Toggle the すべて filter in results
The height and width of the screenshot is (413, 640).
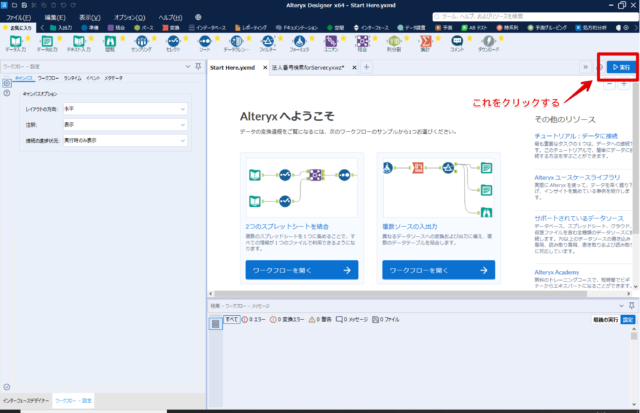coord(231,320)
